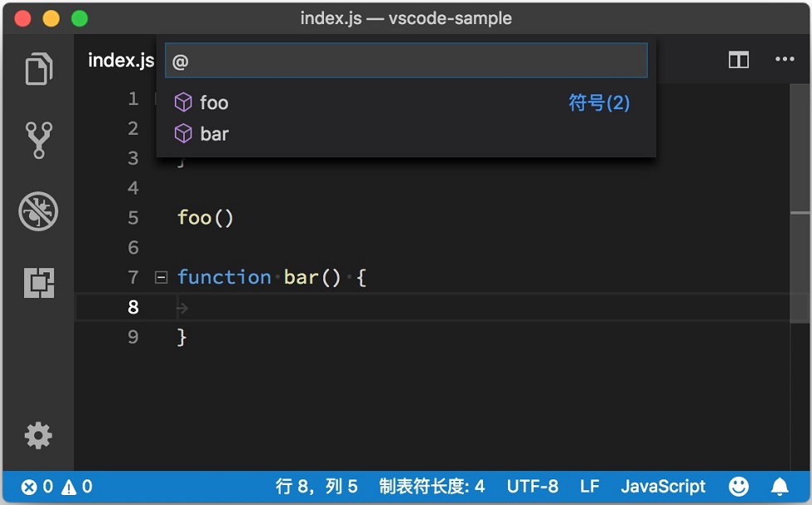Change tab size indentation setting
Viewport: 812px width, 505px height.
(432, 487)
